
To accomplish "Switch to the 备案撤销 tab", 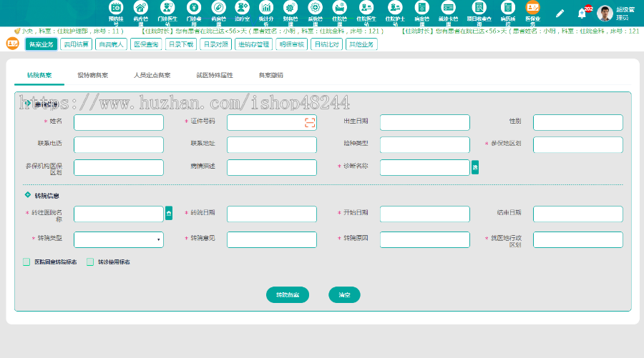I will (271, 75).
